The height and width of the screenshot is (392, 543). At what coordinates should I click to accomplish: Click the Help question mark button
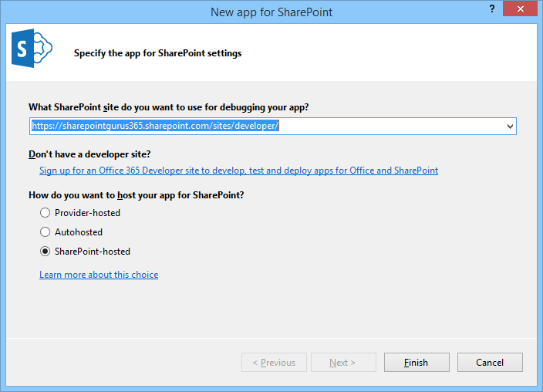tap(492, 8)
